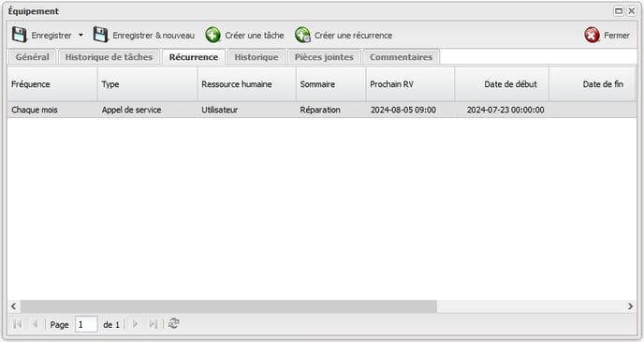Screen dimensions: 644x342
Task: Click the Enregistrer & nouveau button
Action: tap(144, 35)
